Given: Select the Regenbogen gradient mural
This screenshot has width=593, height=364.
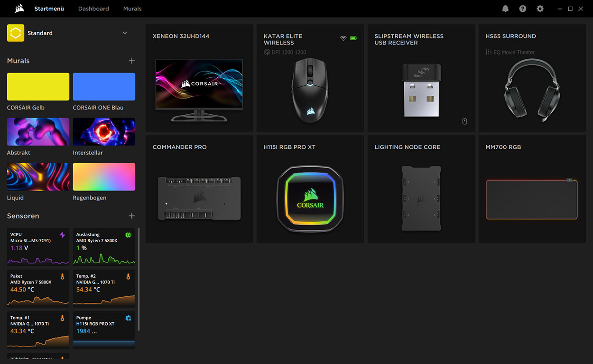Looking at the screenshot, I should [x=104, y=177].
